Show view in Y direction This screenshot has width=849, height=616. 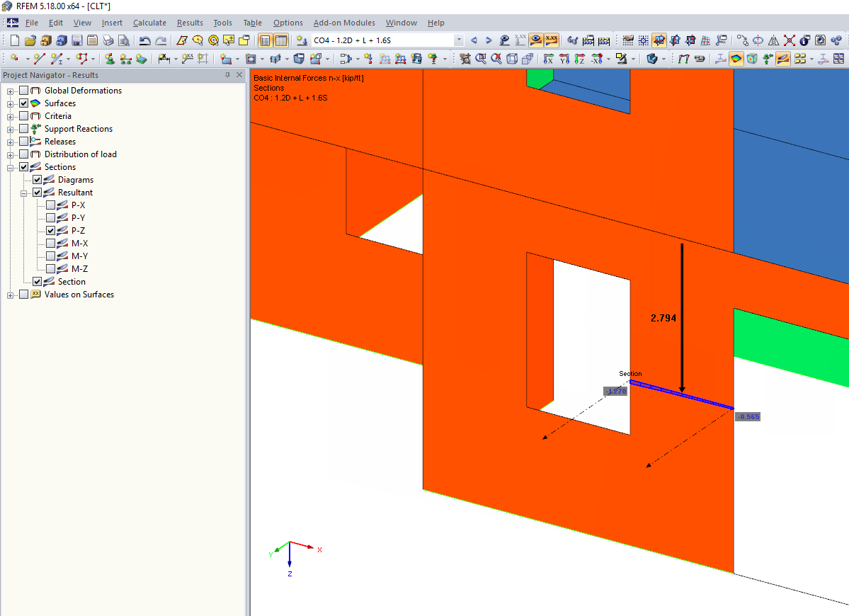(564, 59)
